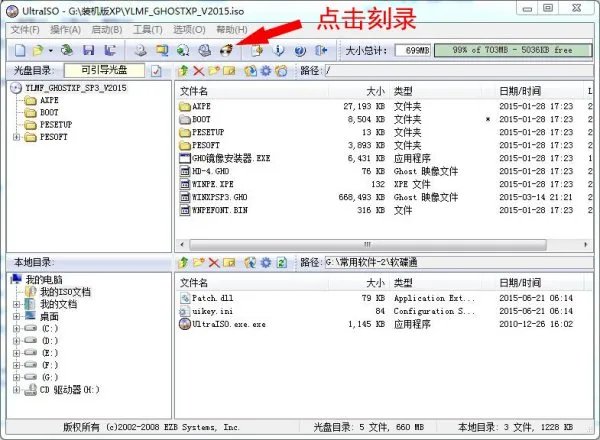
Task: Click the Mount to virtual drive icon
Action: point(205,51)
